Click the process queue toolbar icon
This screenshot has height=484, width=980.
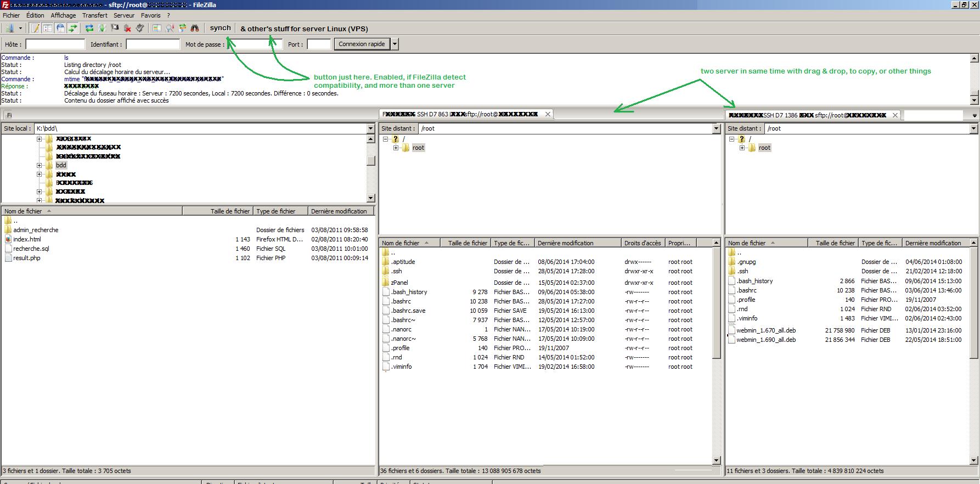click(102, 28)
